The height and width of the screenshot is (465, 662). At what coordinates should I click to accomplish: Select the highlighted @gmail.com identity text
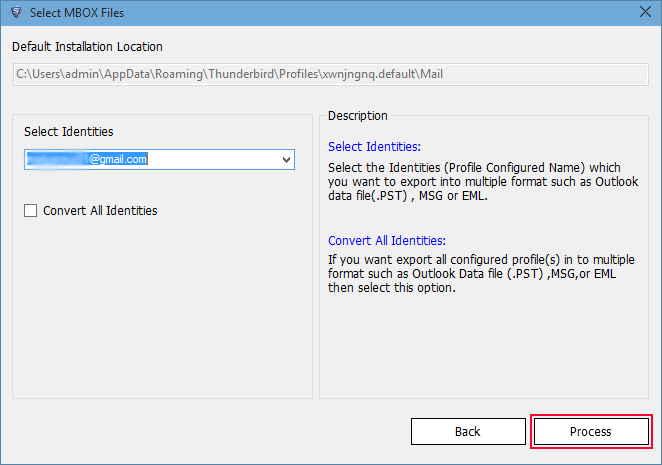coord(87,159)
